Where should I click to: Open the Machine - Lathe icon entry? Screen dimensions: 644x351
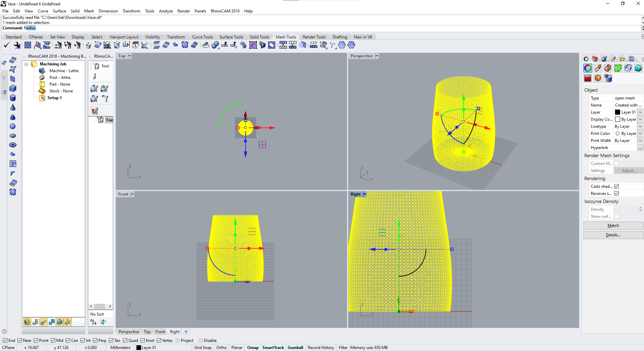[x=42, y=71]
